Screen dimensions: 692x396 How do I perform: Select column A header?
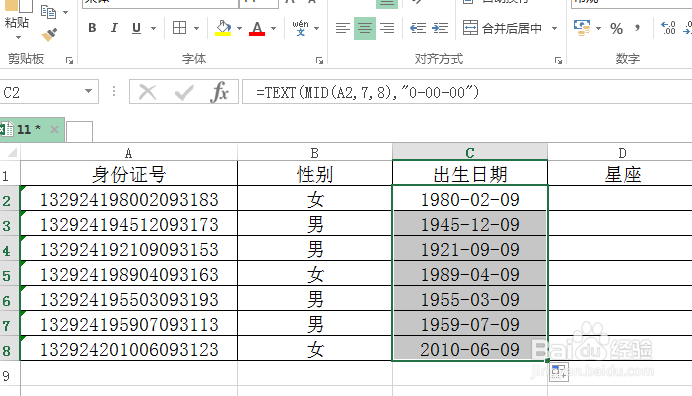coord(128,153)
